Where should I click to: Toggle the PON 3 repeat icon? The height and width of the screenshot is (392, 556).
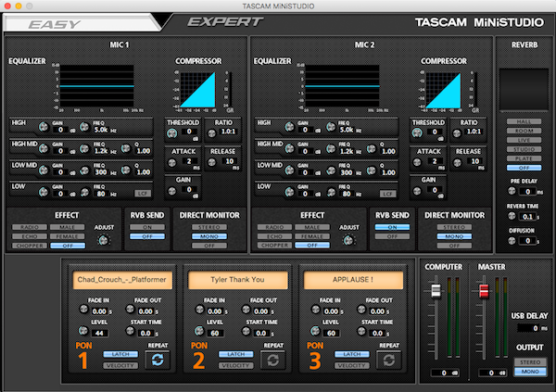tap(387, 360)
